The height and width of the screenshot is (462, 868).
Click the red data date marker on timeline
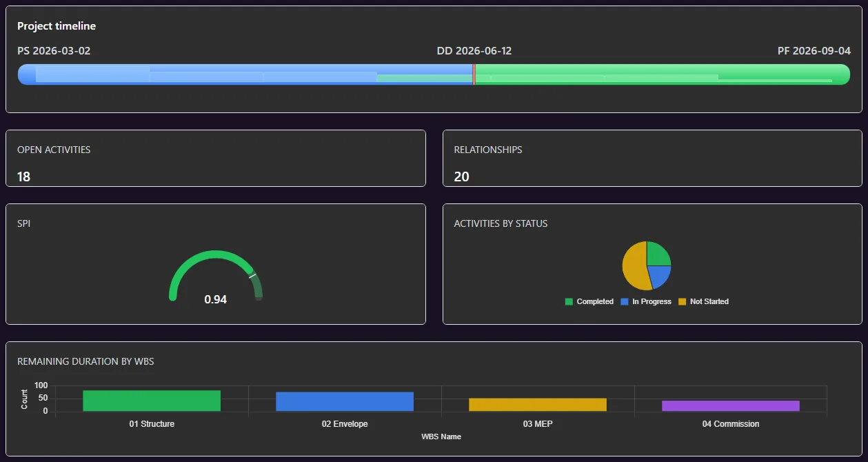point(474,74)
